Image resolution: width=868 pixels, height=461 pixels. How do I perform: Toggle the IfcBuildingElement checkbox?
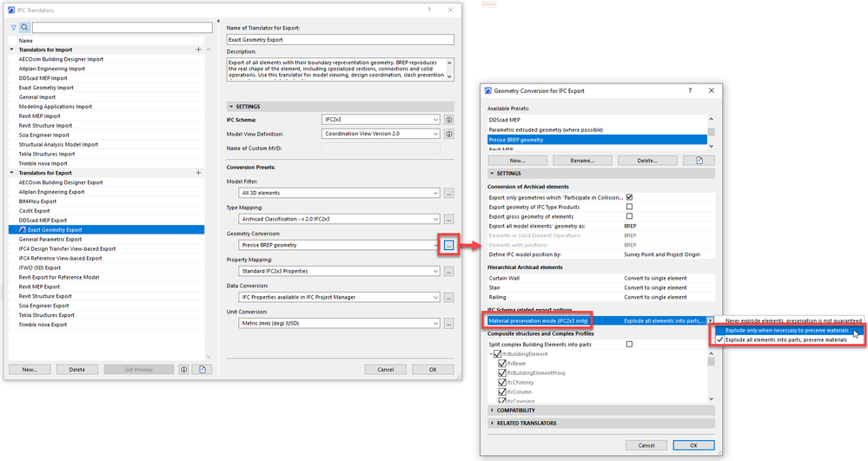click(497, 354)
